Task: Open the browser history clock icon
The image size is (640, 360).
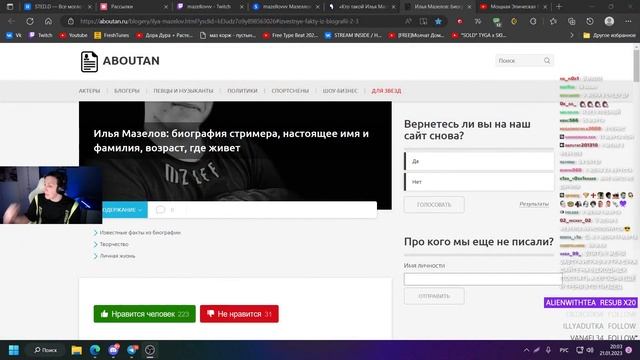Action: (590, 21)
